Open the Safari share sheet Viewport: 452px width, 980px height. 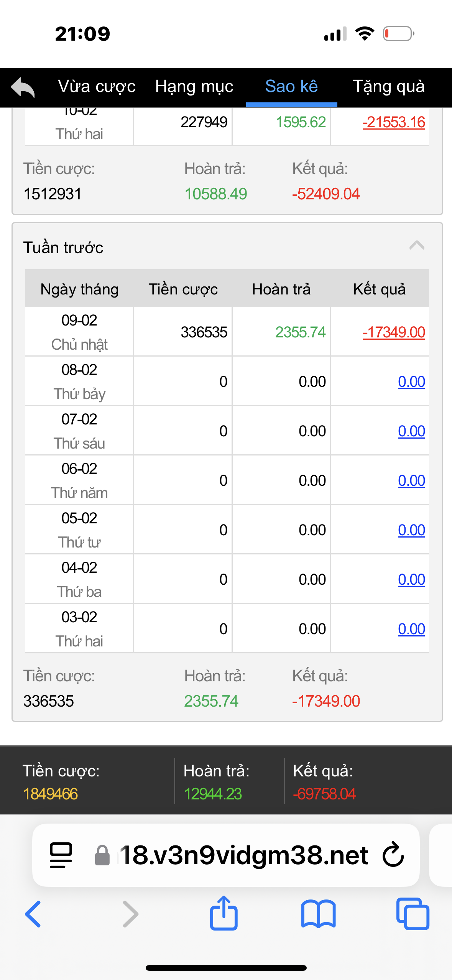click(224, 913)
